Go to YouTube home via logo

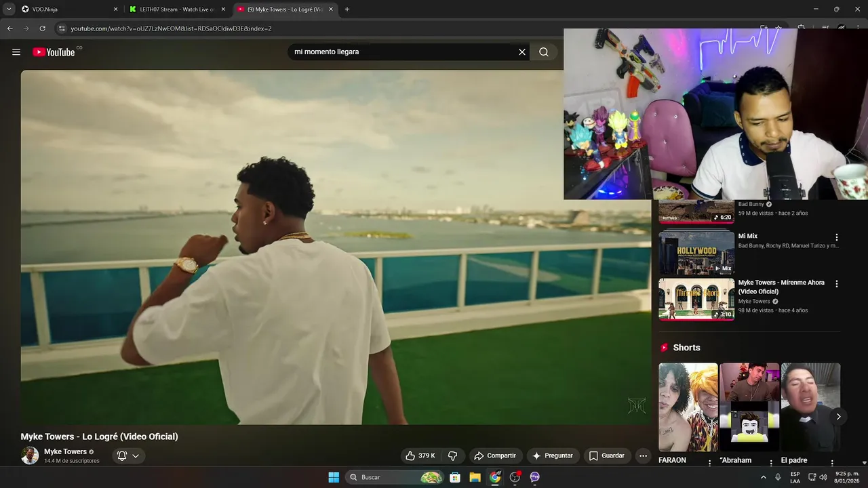[x=54, y=52]
